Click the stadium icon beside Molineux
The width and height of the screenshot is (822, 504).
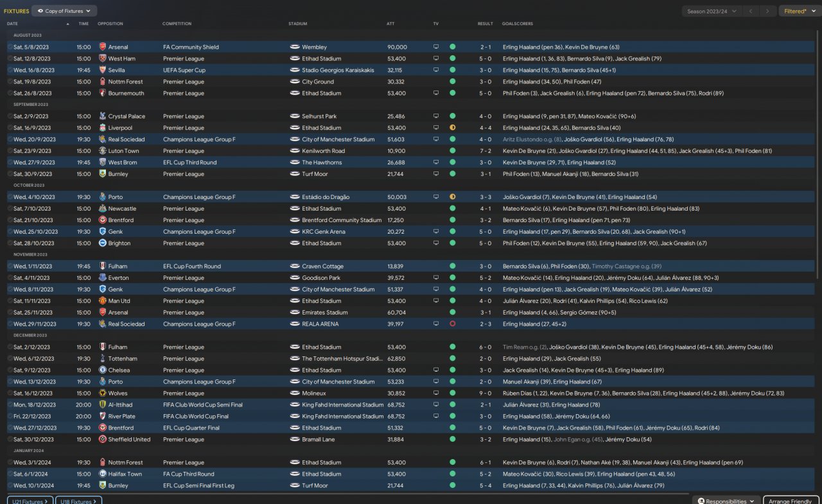point(295,394)
